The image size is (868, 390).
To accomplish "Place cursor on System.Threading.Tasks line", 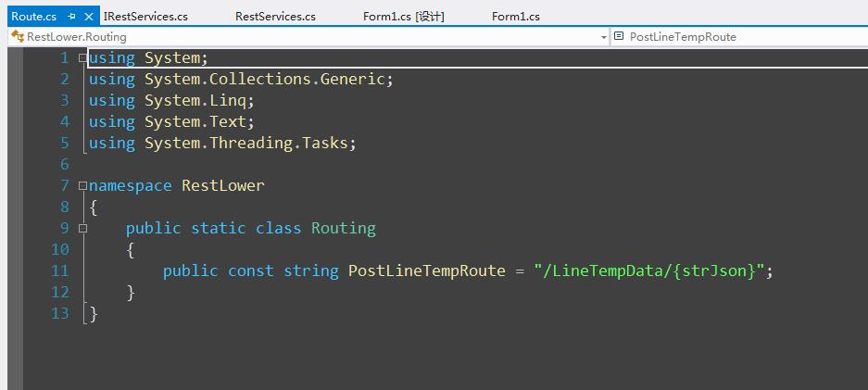I will (x=222, y=143).
